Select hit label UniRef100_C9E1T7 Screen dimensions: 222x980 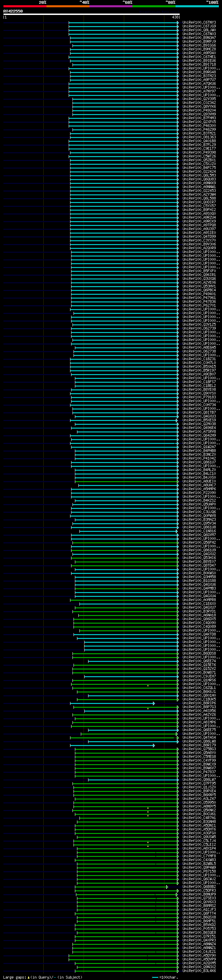(199, 148)
